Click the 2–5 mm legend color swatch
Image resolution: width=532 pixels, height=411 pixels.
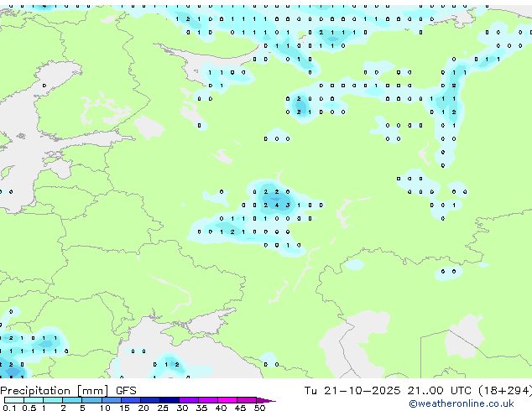click(72, 400)
